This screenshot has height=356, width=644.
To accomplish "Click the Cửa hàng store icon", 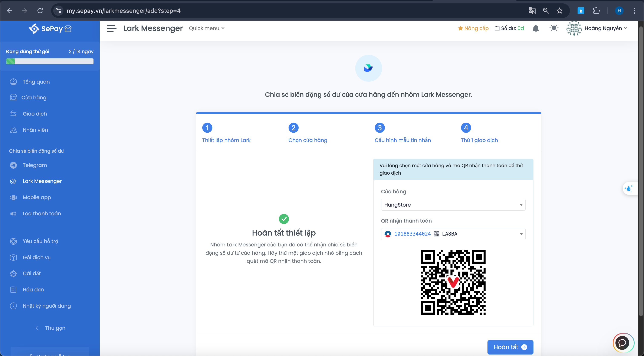I will (13, 98).
